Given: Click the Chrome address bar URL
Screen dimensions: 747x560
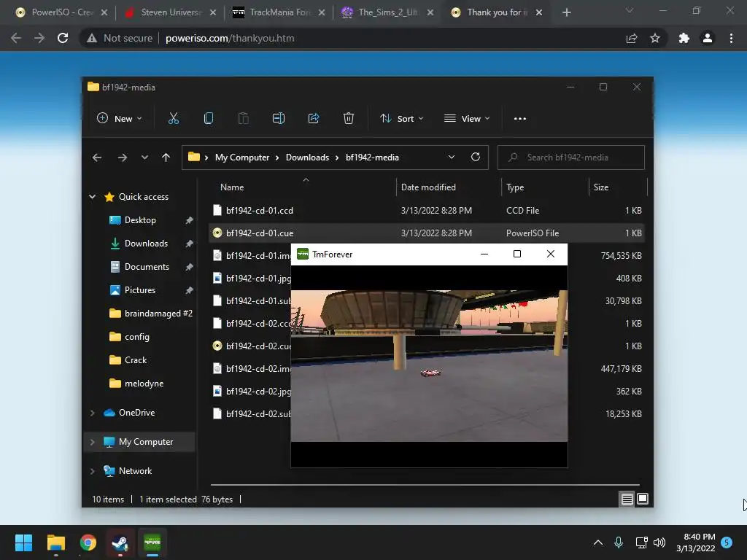Looking at the screenshot, I should click(x=230, y=38).
